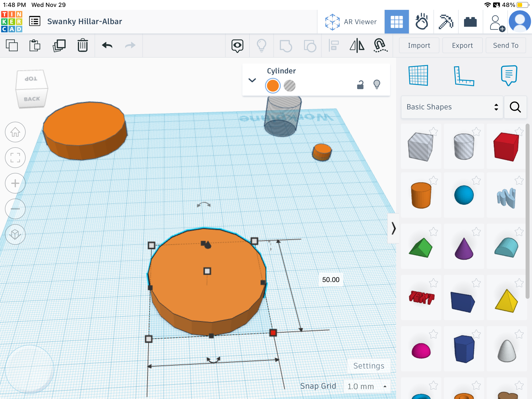Switch to Blocks pickaxe view
This screenshot has width=532, height=399.
446,22
